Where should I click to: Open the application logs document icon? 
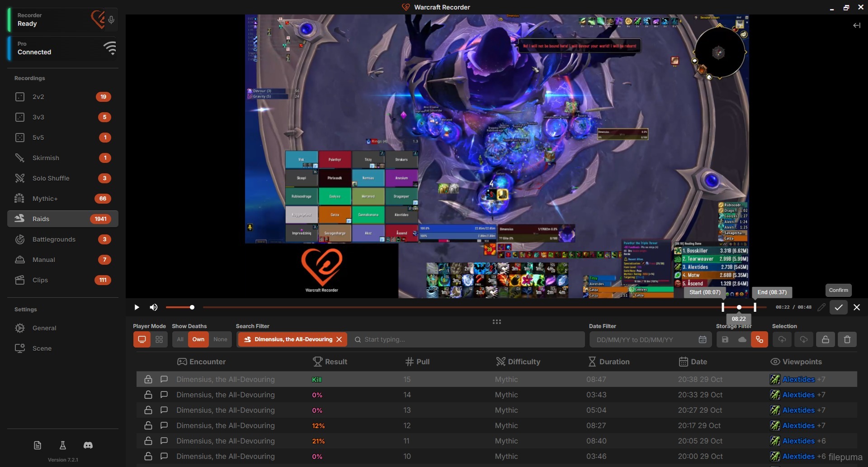click(x=38, y=445)
